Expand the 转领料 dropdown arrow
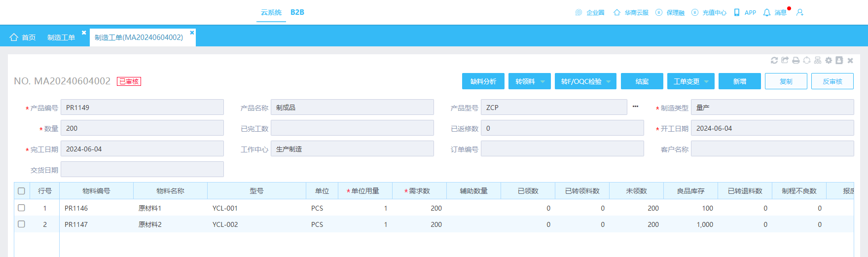 543,81
